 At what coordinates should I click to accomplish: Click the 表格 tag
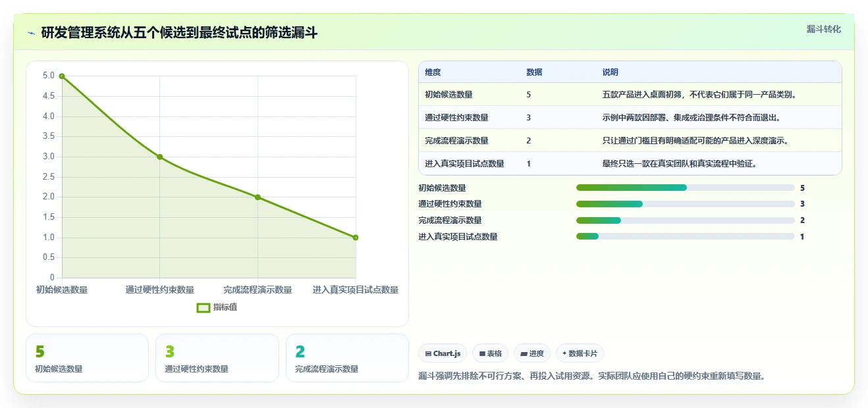490,353
